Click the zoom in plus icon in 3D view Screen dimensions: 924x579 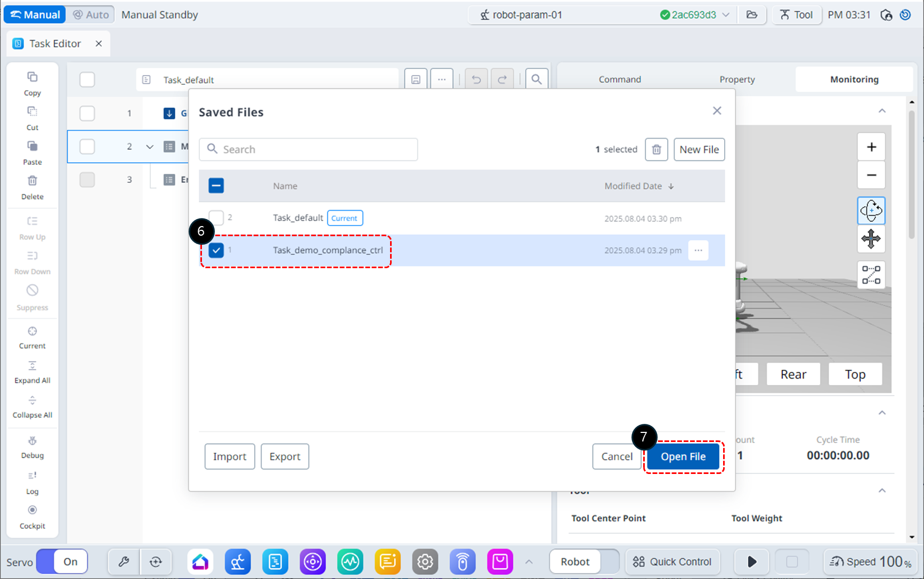pos(871,147)
